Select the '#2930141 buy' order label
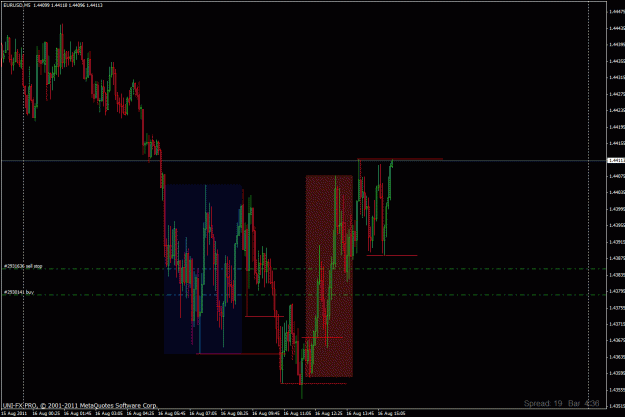 pyautogui.click(x=19, y=292)
